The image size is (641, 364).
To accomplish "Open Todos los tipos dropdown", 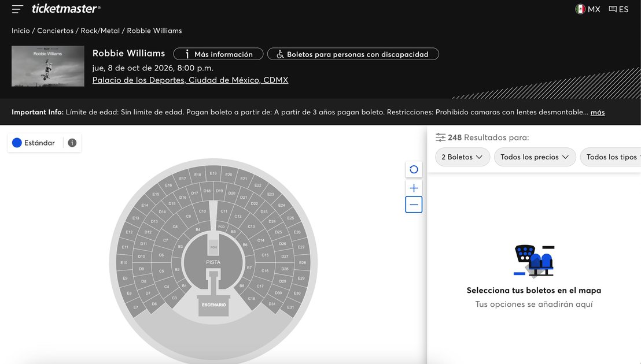I will pyautogui.click(x=611, y=157).
